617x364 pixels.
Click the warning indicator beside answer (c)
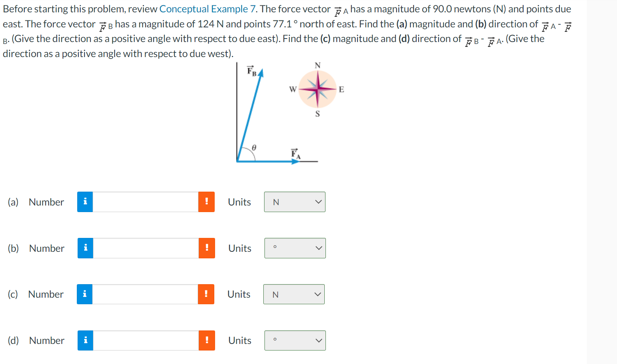[x=206, y=294]
